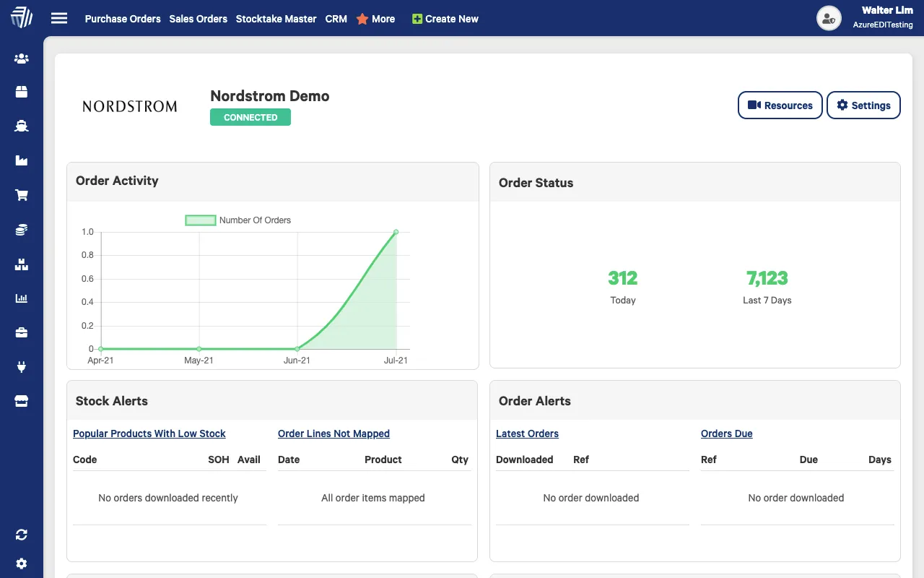Click the May-21 data point on chart

[199, 349]
